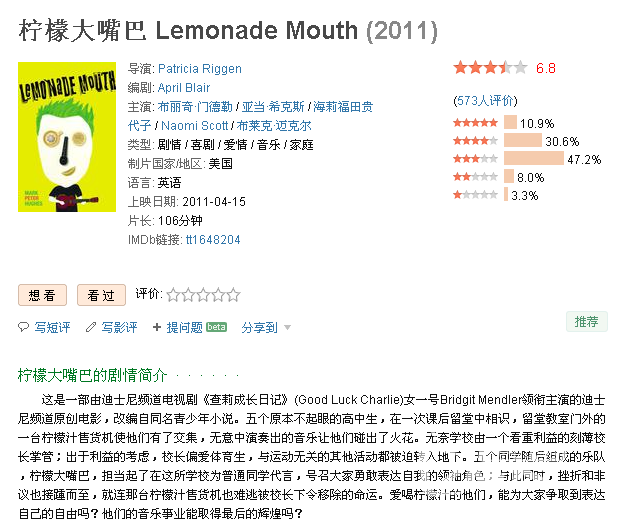Open writer April Blair link
The height and width of the screenshot is (530, 629).
184,87
